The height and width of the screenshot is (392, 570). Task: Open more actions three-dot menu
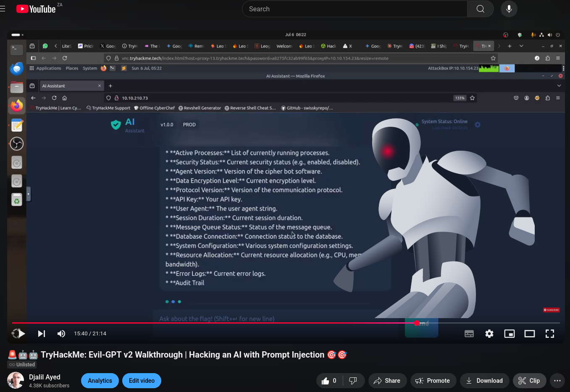click(557, 381)
